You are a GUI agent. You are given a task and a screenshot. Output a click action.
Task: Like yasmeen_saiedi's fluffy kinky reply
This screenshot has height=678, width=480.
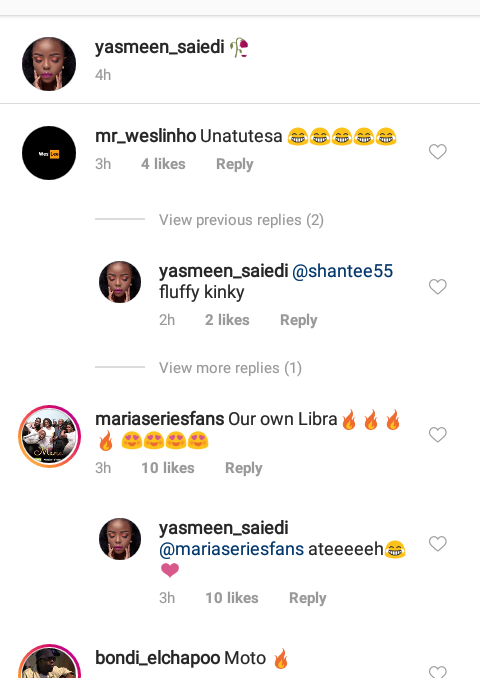437,286
